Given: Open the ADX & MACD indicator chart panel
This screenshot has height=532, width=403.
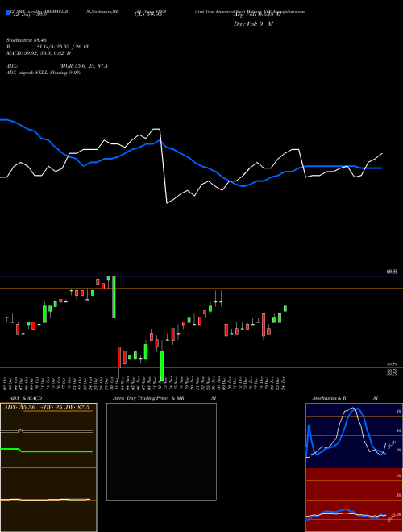Looking at the screenshot, I should point(48,468).
